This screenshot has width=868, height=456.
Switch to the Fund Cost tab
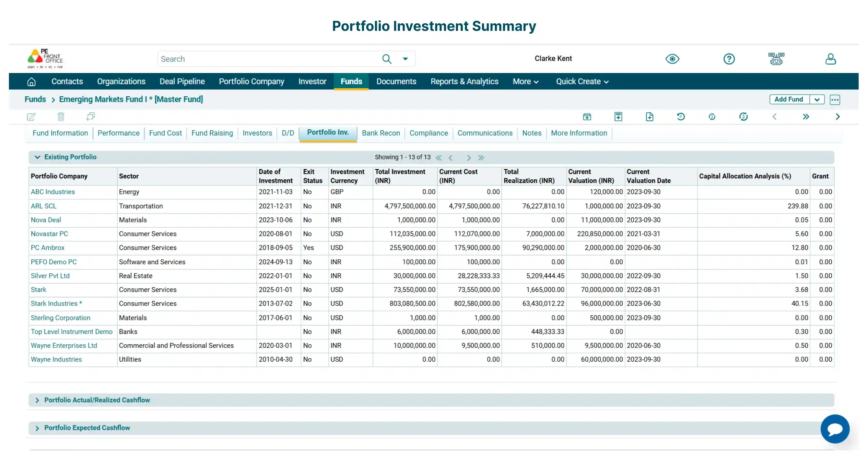coord(165,133)
